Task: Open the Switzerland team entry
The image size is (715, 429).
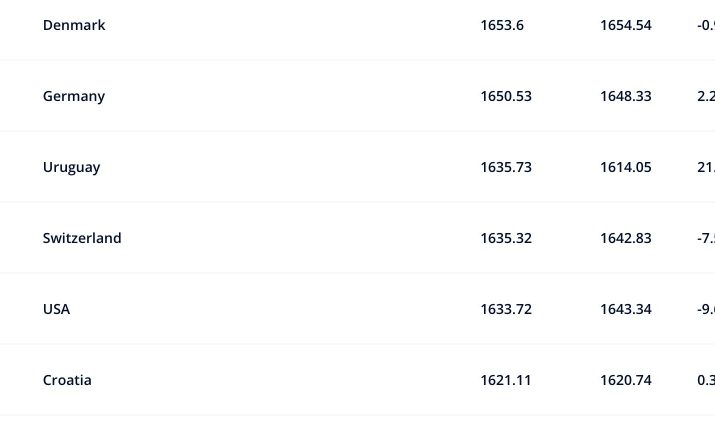Action: click(x=82, y=238)
